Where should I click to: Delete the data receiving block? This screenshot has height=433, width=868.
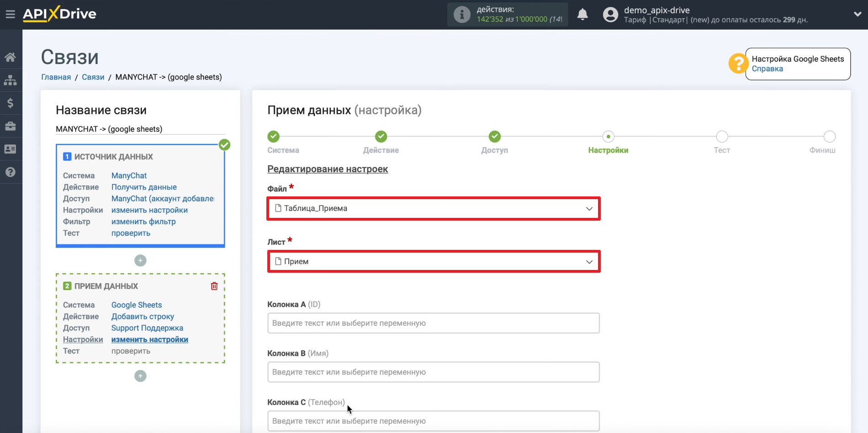click(x=214, y=286)
